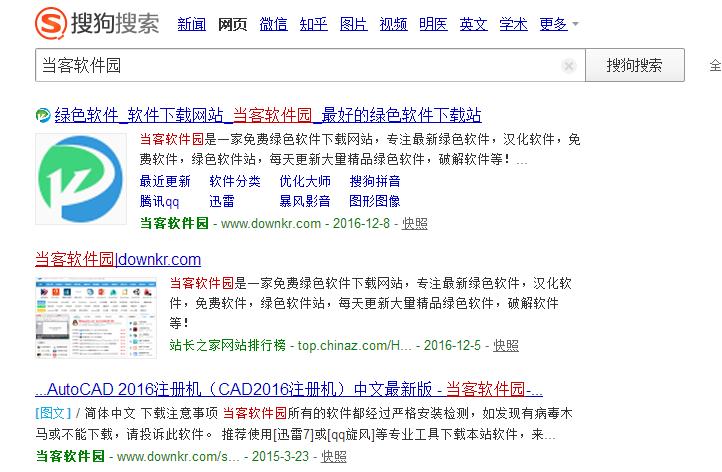722x472 pixels.
Task: Switch to the 微信 search tab
Action: coord(274,24)
